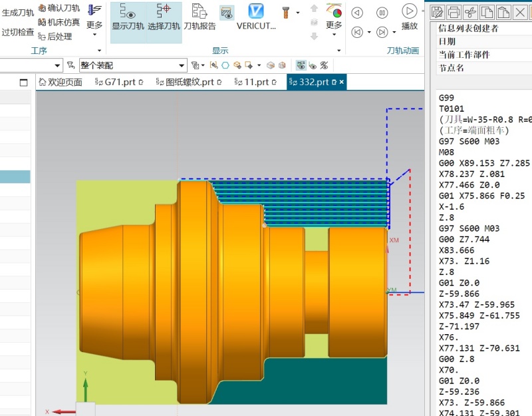Click the 刀轨报告 tool path report icon
Screen dimensions: 532x416
pos(199,16)
